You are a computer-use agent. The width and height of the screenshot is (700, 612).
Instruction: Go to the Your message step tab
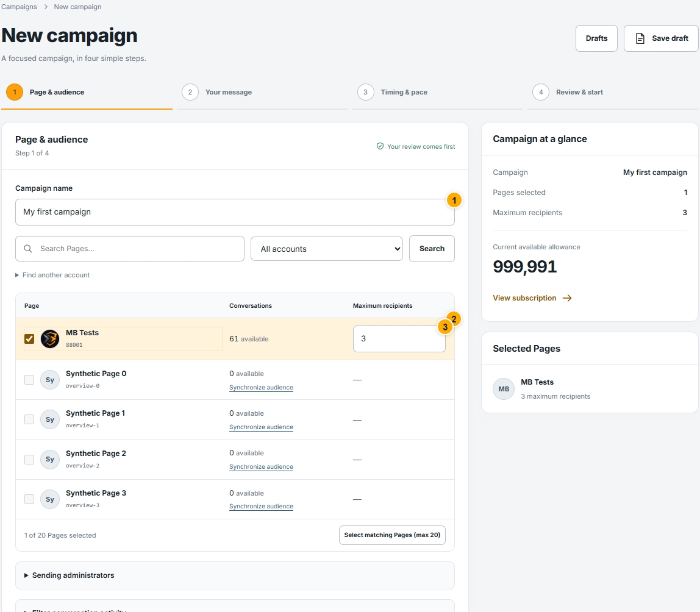[262, 93]
